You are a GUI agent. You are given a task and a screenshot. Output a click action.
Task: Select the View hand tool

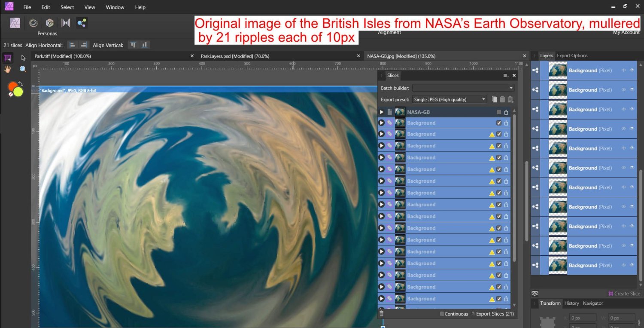(x=7, y=69)
